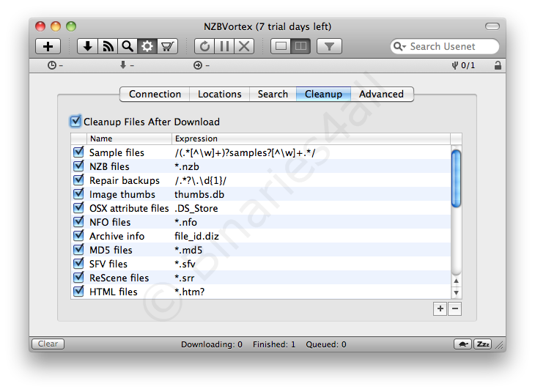Click the add NZB plus button

click(x=48, y=46)
